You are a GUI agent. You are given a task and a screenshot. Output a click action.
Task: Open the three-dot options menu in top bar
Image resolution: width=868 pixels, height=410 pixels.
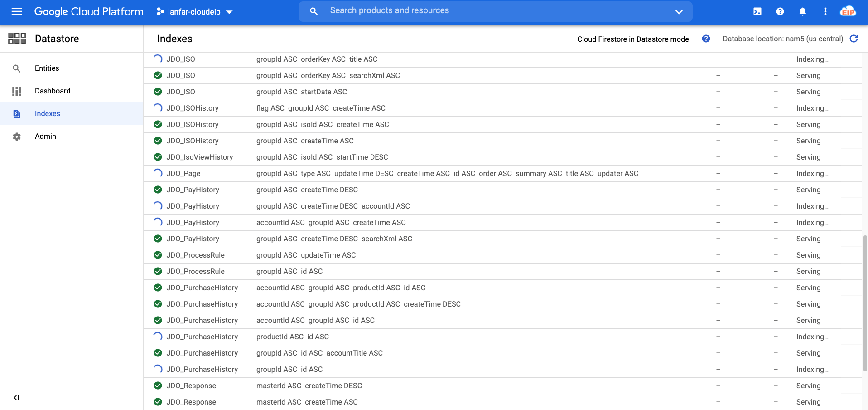825,11
